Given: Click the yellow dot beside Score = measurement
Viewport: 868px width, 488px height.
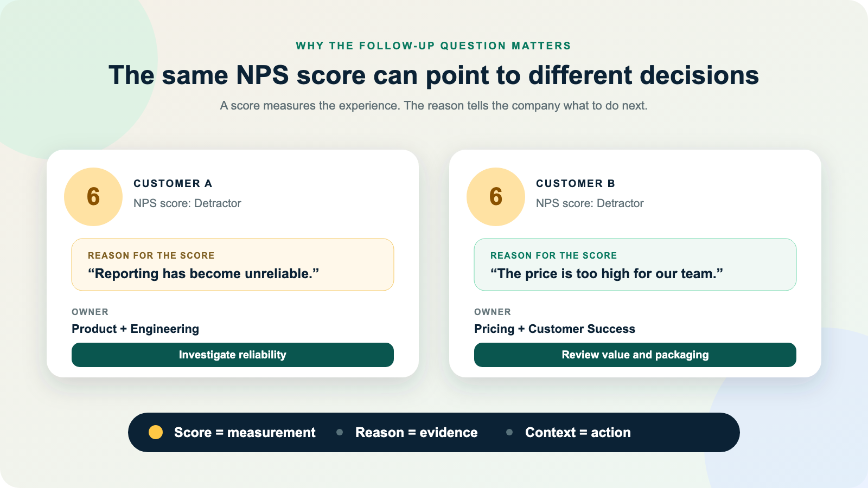Looking at the screenshot, I should (x=156, y=432).
